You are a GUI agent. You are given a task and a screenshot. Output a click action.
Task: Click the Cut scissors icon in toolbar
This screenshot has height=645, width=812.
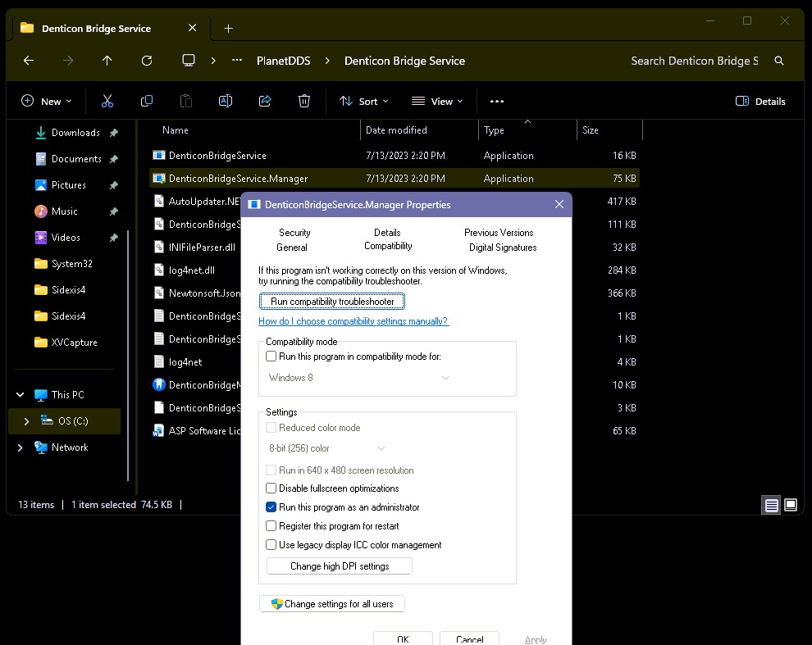tap(107, 101)
